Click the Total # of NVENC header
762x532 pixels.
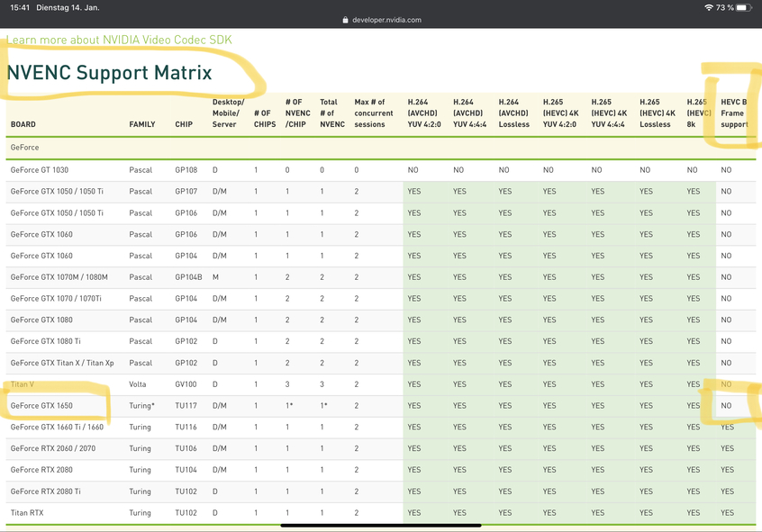(x=332, y=113)
